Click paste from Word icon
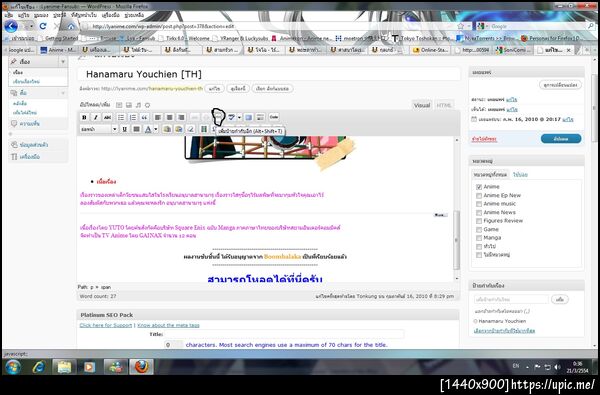The image size is (600, 395). pos(179,129)
